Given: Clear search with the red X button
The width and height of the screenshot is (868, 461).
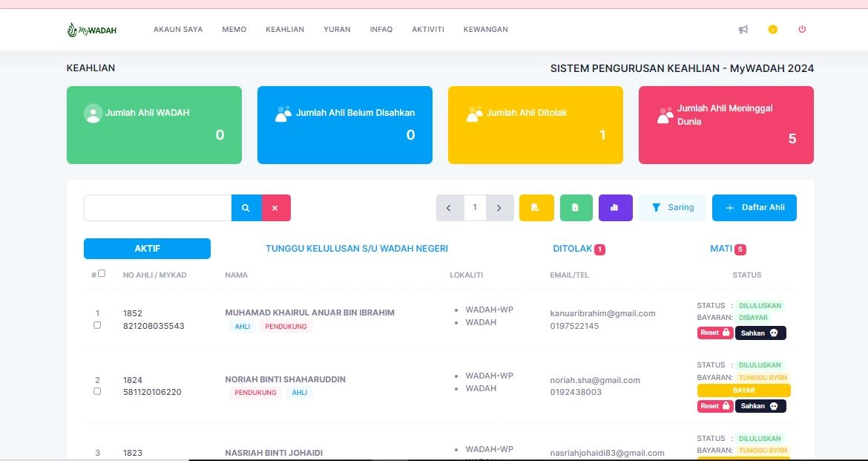Looking at the screenshot, I should pyautogui.click(x=275, y=208).
